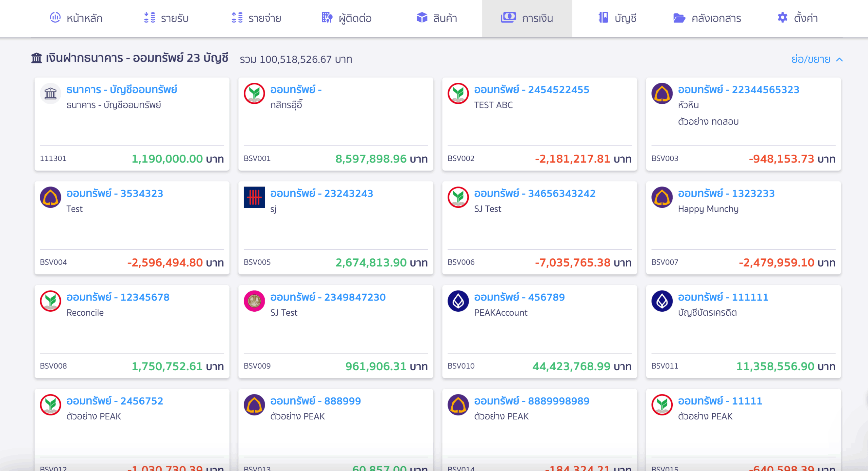This screenshot has width=868, height=471.
Task: Open account ออมทรัพย์ - 11111
Action: (720, 401)
